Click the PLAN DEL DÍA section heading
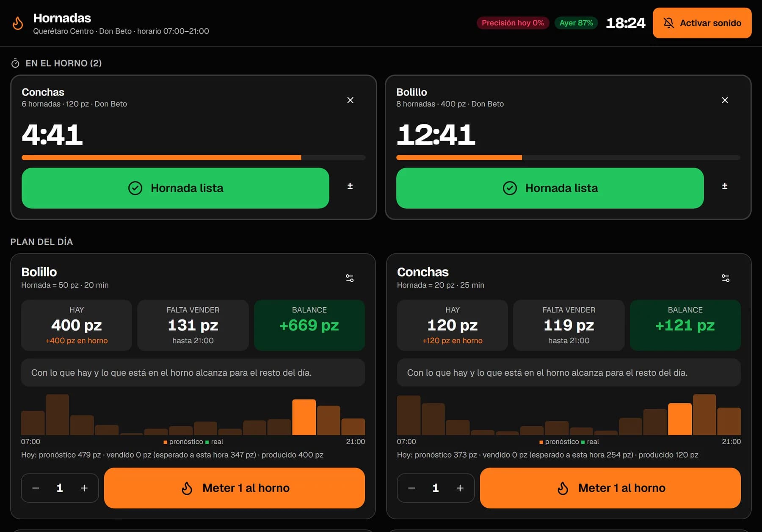This screenshot has width=762, height=532. [x=41, y=242]
